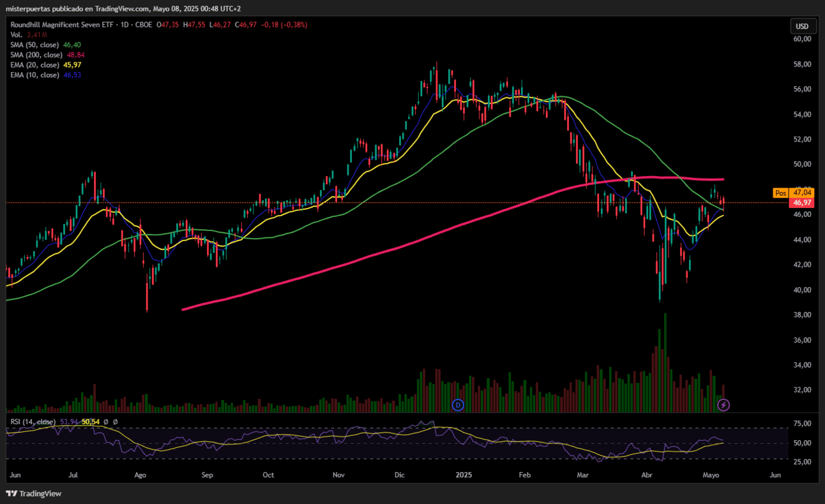Click the yellow EMA 20 value "45,97"

72,65
